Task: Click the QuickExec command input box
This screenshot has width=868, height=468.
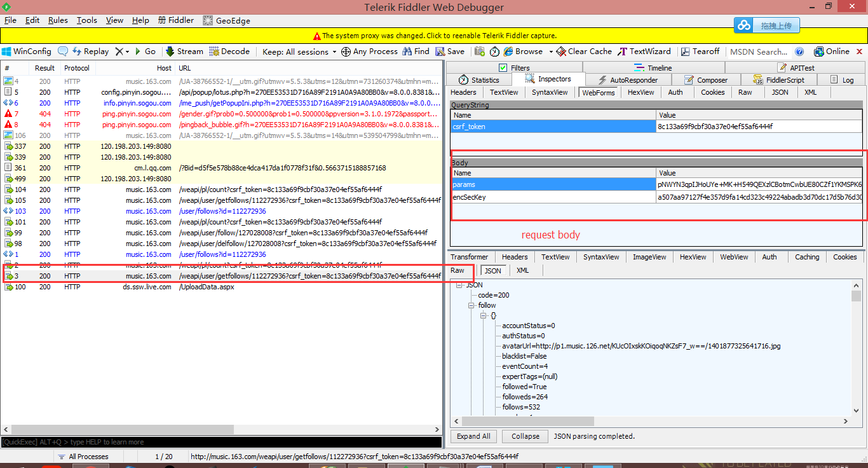Action: tap(221, 442)
